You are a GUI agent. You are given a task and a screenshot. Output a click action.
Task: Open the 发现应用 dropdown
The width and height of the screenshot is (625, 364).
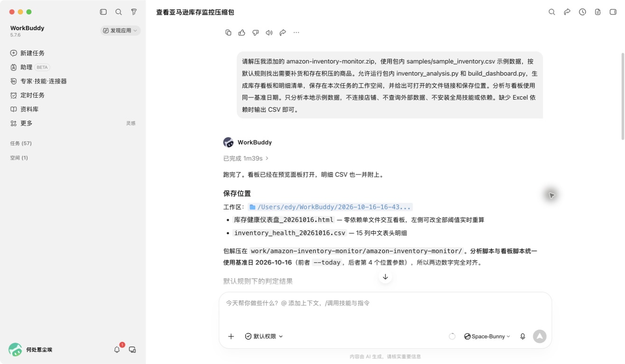coord(120,30)
